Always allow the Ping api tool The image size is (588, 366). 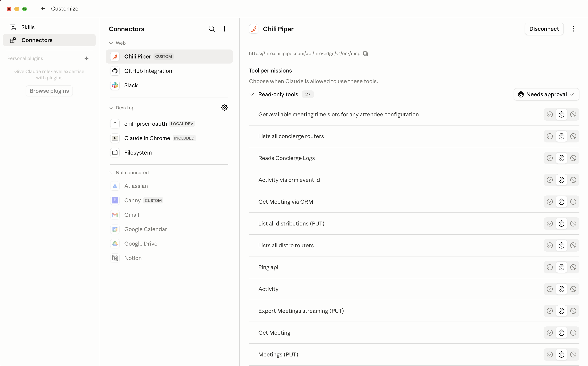(x=550, y=267)
